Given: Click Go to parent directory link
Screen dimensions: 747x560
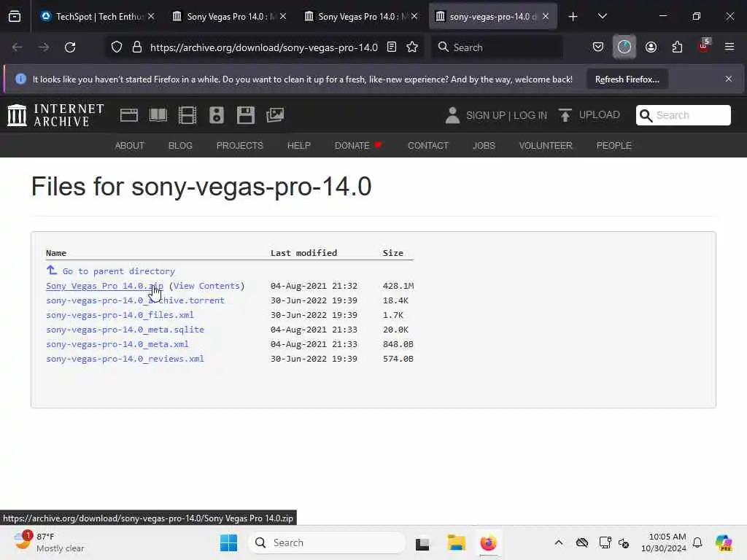Looking at the screenshot, I should (119, 271).
